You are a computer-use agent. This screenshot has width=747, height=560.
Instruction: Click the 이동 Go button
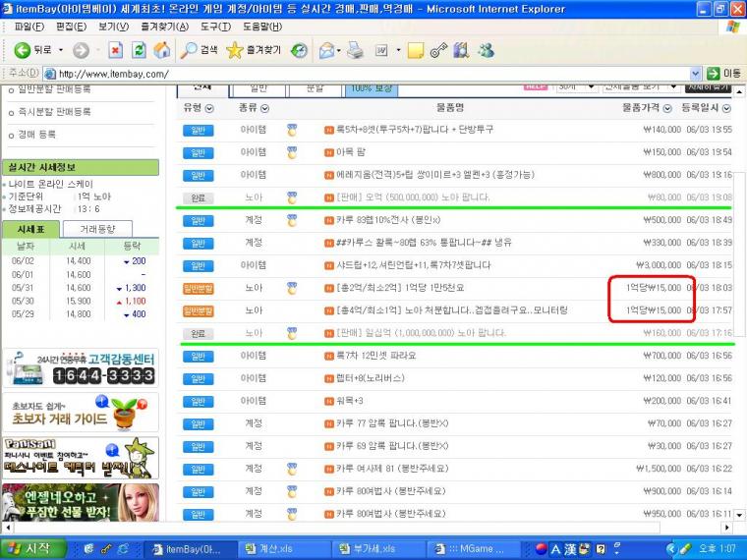pyautogui.click(x=723, y=74)
